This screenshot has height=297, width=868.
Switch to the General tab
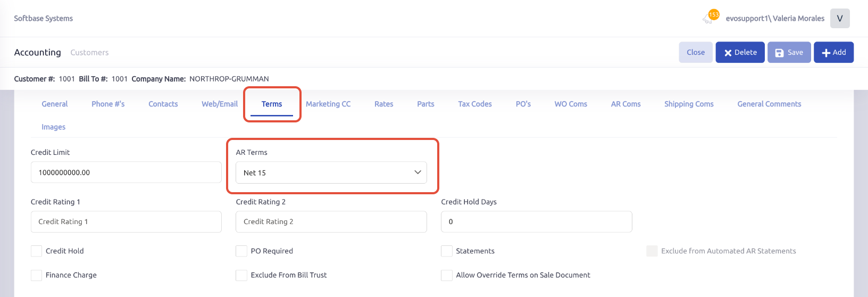[55, 104]
